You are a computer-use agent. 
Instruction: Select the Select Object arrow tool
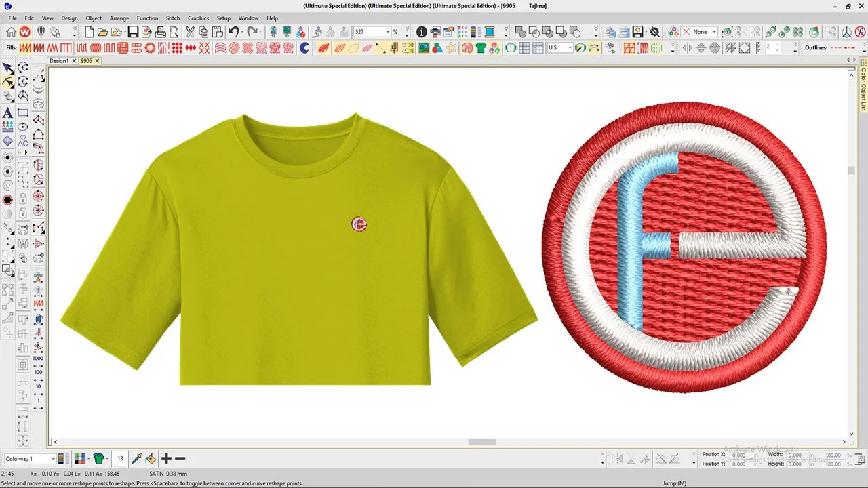(8, 68)
